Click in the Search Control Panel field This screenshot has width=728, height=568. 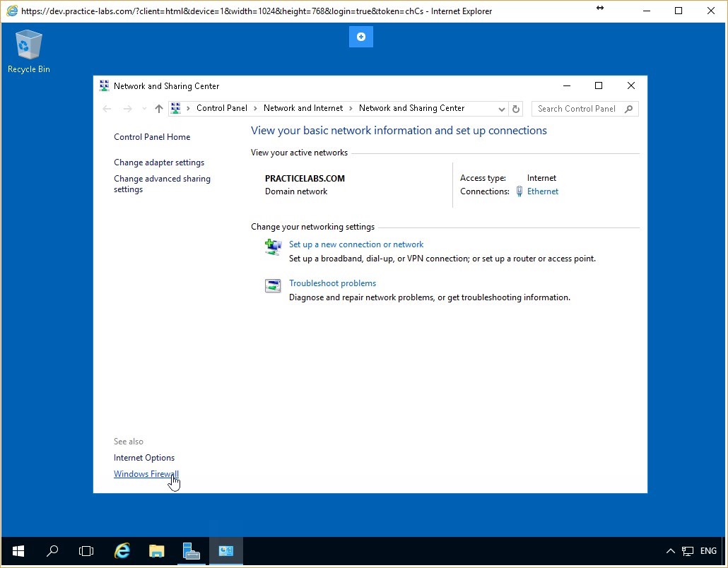click(x=576, y=109)
